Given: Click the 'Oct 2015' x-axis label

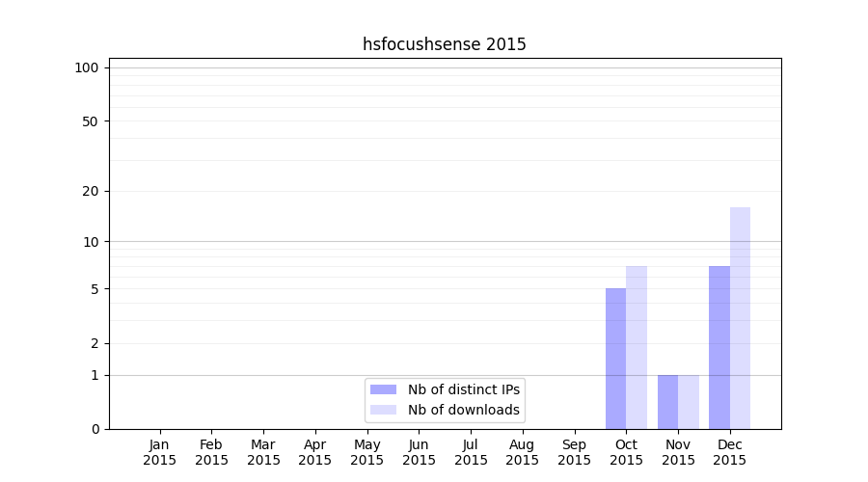Looking at the screenshot, I should tap(626, 452).
